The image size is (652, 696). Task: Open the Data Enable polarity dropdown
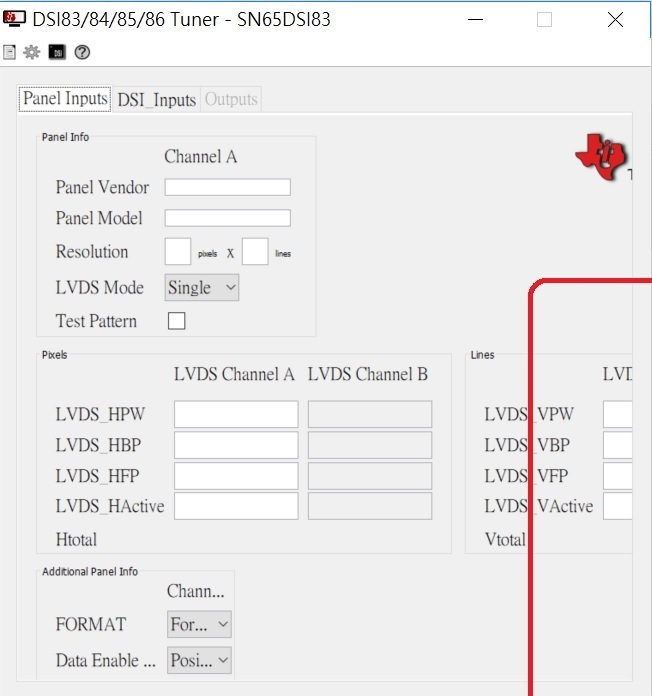coord(199,660)
